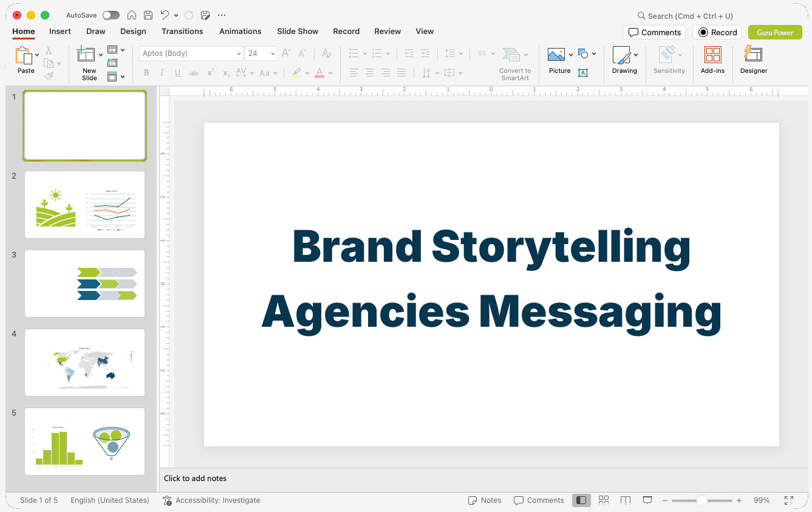Viewport: 812px width, 512px height.
Task: Toggle Italic formatting
Action: point(162,73)
